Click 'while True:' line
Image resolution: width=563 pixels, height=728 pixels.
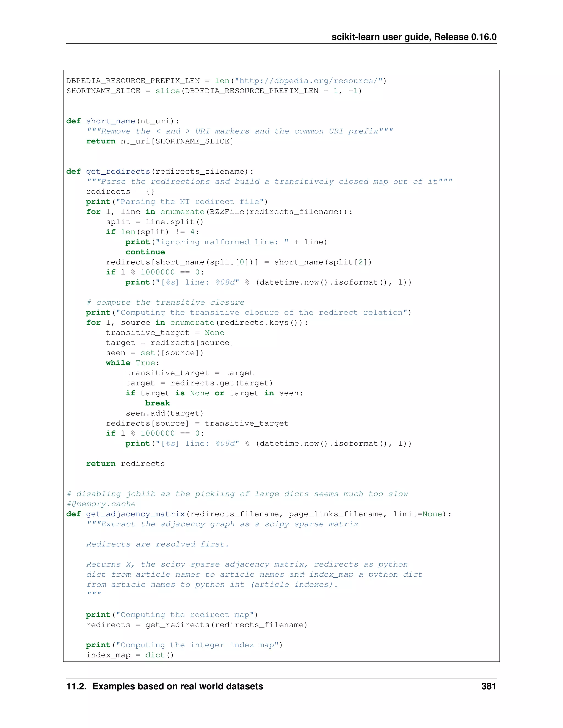(133, 363)
